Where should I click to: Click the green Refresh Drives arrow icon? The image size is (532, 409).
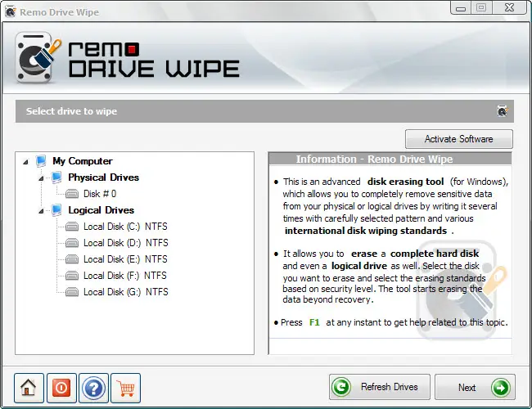pyautogui.click(x=341, y=387)
